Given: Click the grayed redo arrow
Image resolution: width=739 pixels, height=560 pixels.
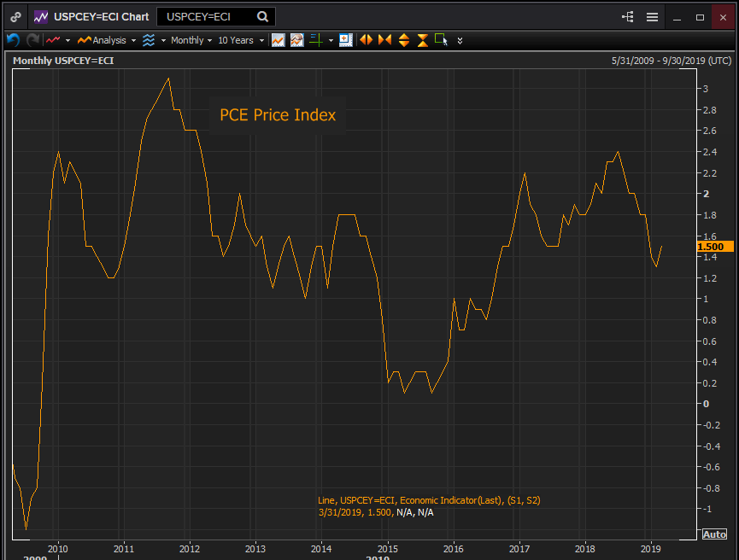Looking at the screenshot, I should click(x=32, y=40).
